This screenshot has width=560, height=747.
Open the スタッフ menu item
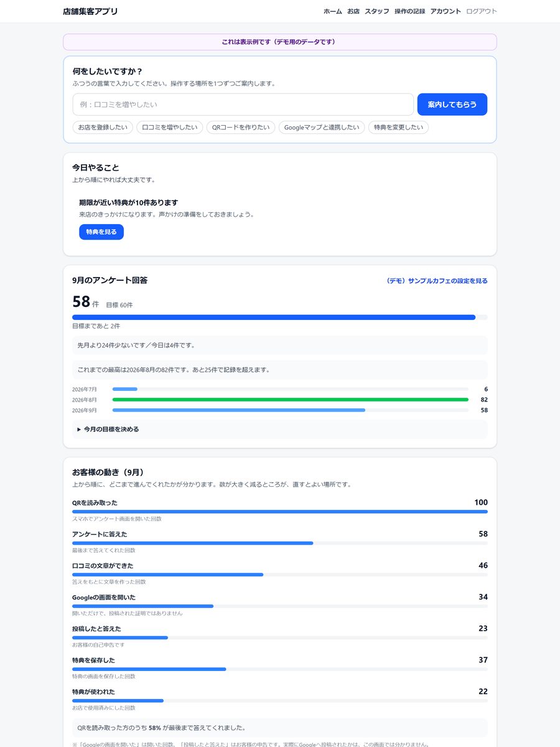[x=377, y=11]
